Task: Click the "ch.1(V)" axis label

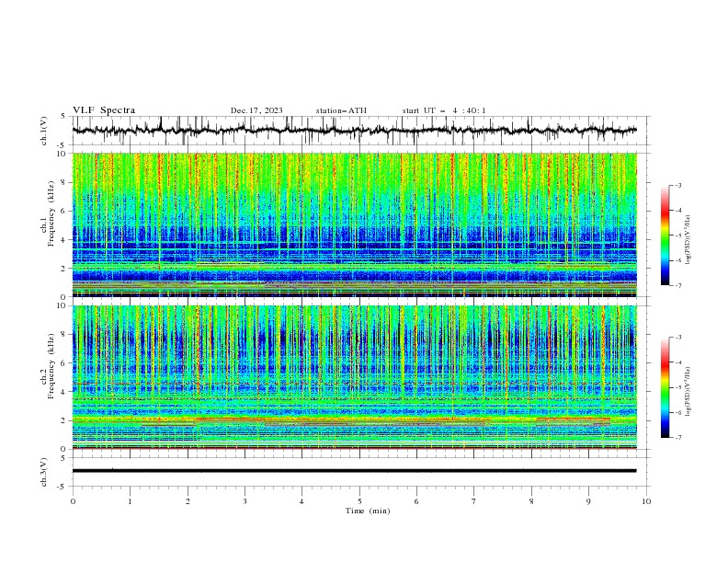Action: point(44,131)
